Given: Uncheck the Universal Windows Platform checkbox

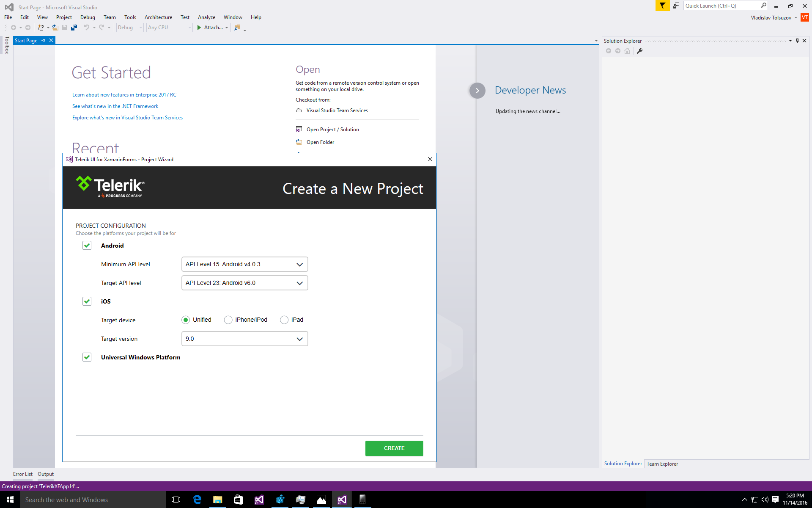Looking at the screenshot, I should pos(87,357).
